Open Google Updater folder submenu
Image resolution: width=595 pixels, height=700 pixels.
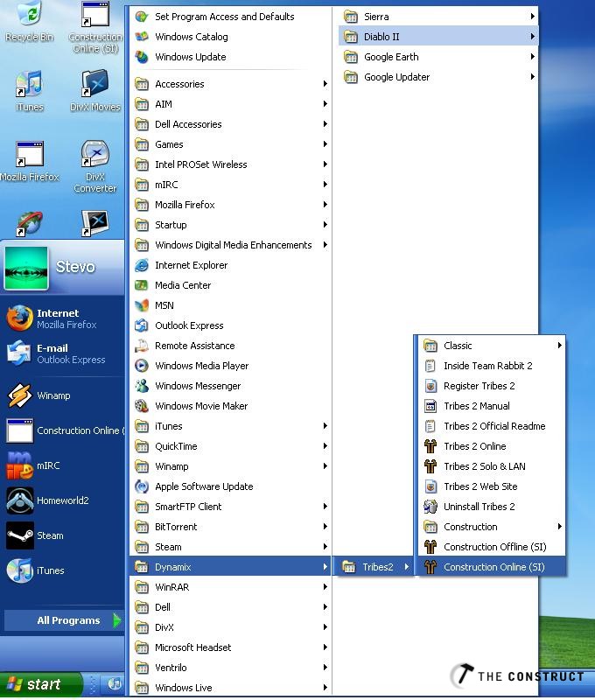coord(438,77)
